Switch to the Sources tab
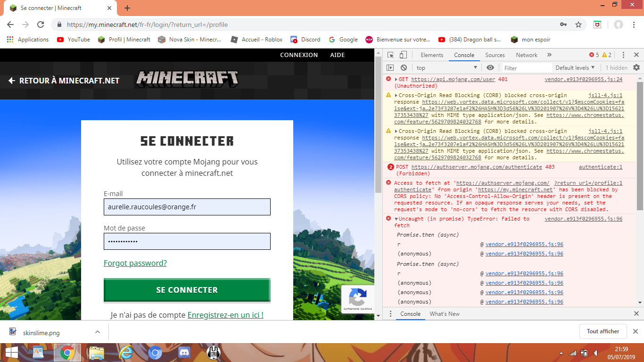This screenshot has width=644, height=362. tap(495, 55)
